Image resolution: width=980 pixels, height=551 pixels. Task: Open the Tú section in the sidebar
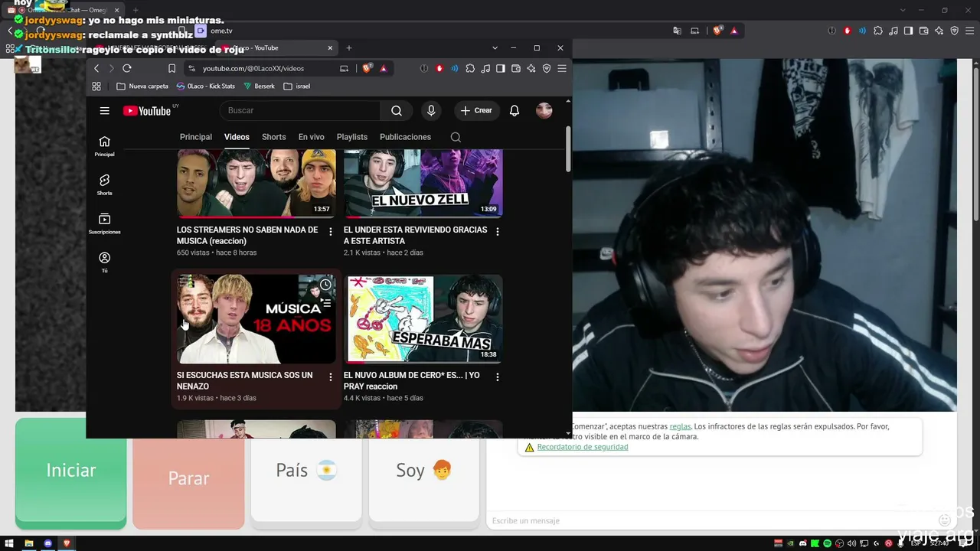104,262
